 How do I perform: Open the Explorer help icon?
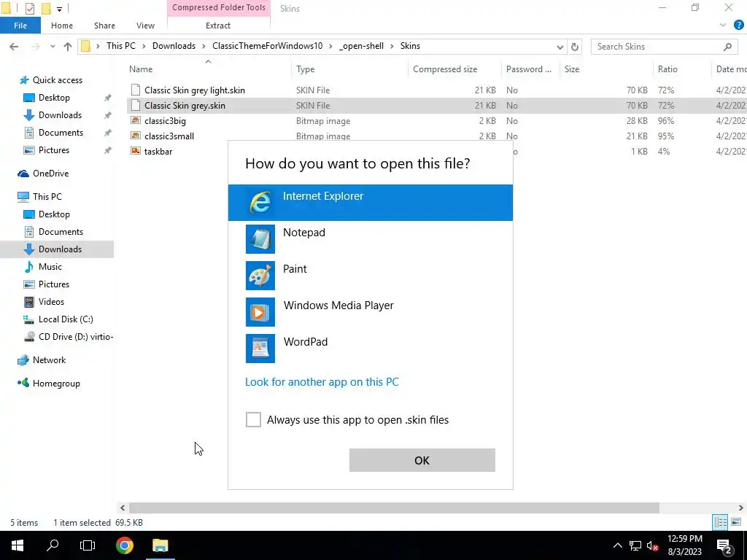pos(738,26)
